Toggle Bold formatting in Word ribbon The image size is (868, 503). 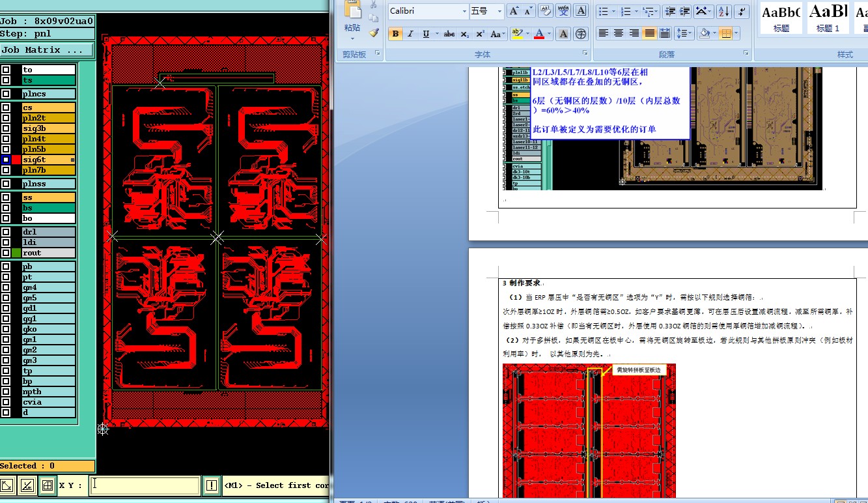pos(395,34)
